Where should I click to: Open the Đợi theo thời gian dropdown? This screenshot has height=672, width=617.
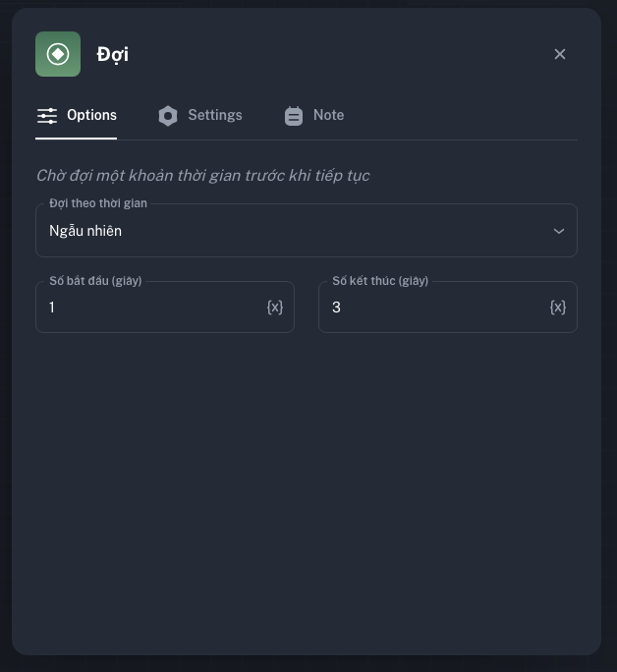pos(307,231)
